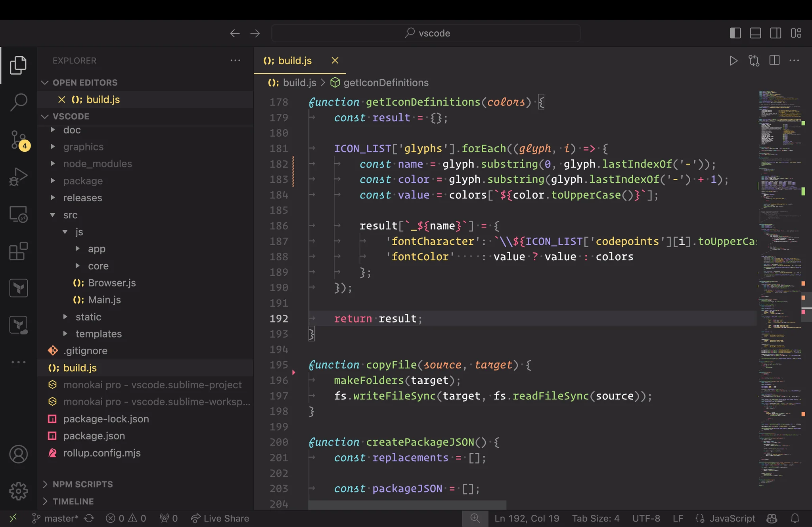Collapse the src folder
The height and width of the screenshot is (527, 812).
[x=70, y=215]
